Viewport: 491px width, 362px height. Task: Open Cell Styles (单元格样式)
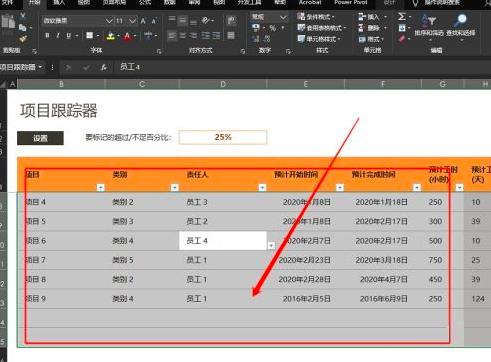(318, 39)
